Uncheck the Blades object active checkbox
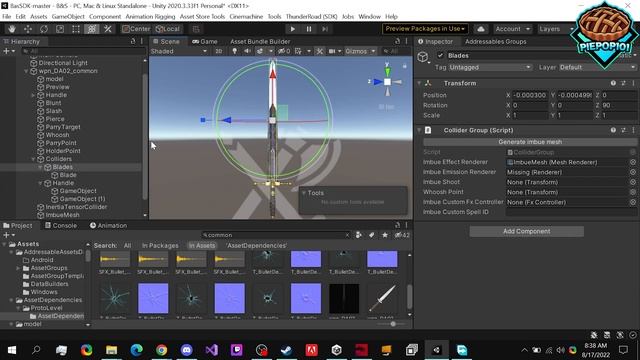Image resolution: width=640 pixels, height=360 pixels. coord(440,56)
